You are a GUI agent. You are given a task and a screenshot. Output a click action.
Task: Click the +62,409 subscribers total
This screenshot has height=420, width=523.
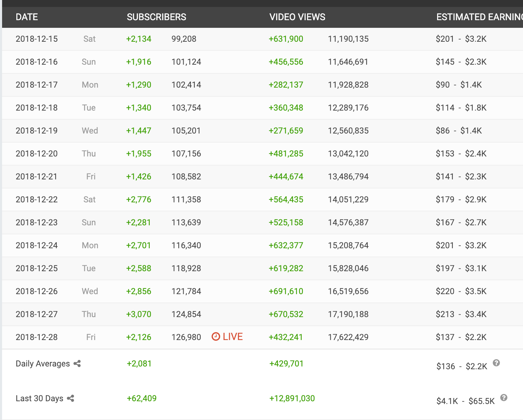142,398
